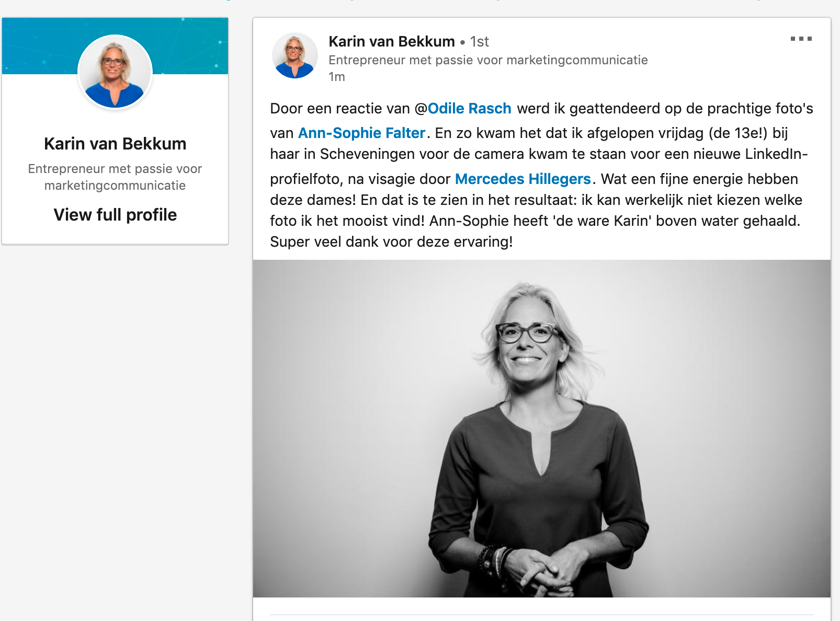Click the post author headline text

[x=488, y=60]
